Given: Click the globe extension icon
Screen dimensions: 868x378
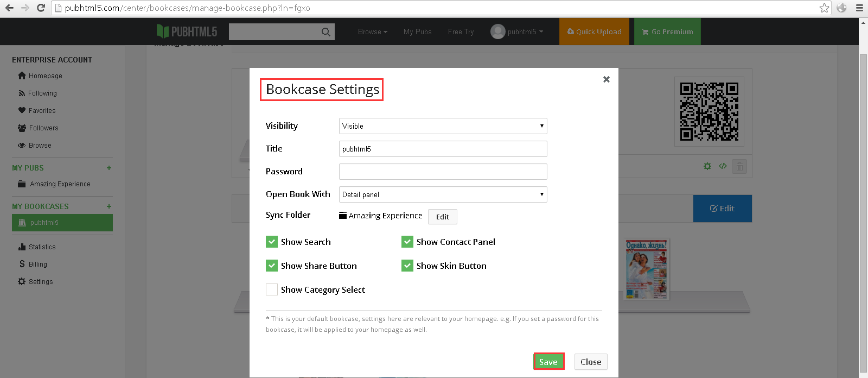Looking at the screenshot, I should 841,8.
